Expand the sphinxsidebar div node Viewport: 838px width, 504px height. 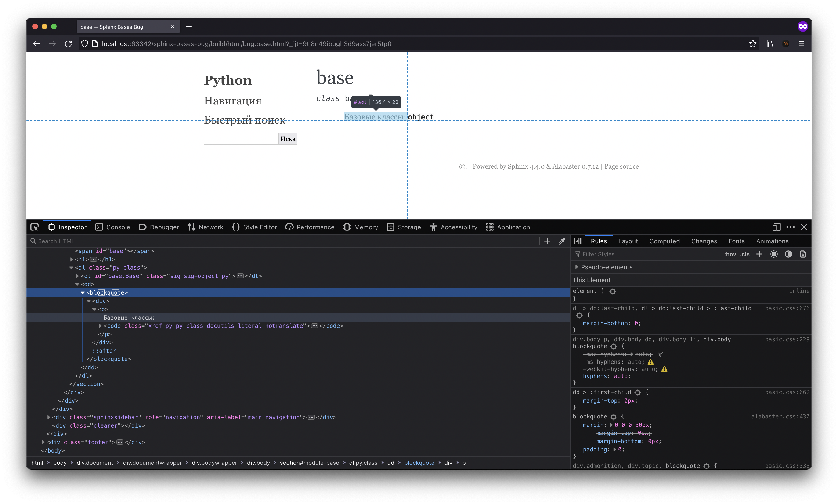49,417
